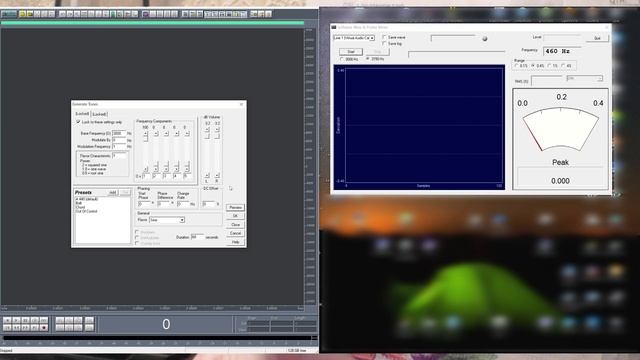This screenshot has height=360, width=640.
Task: Click the Play Looped transport button
Action: pos(35,320)
